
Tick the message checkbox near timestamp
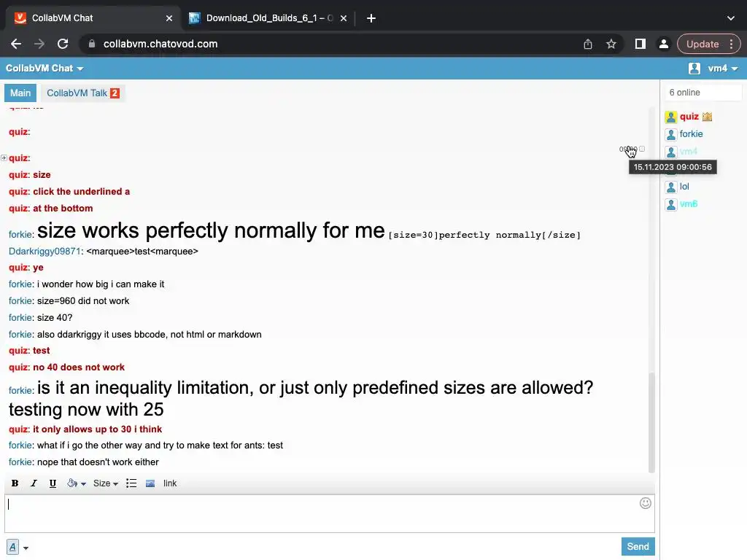[x=642, y=149]
